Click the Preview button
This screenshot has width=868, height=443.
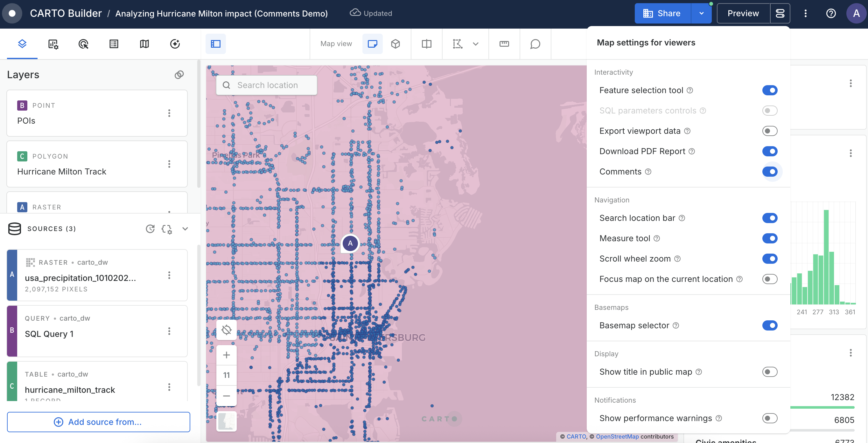[743, 13]
